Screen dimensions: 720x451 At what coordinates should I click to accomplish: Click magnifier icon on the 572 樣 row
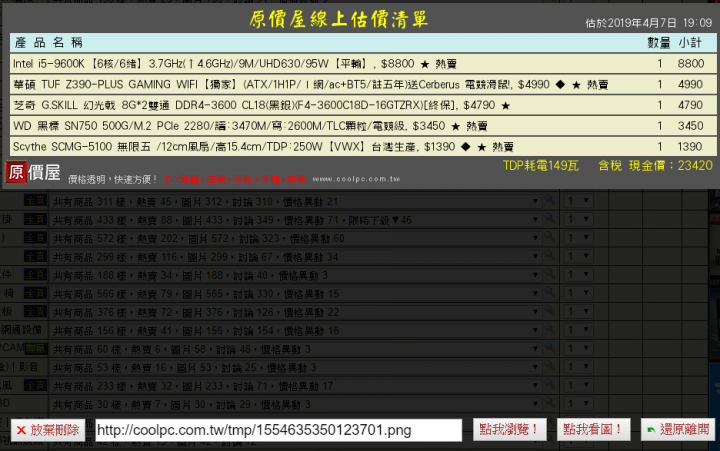tap(549, 237)
